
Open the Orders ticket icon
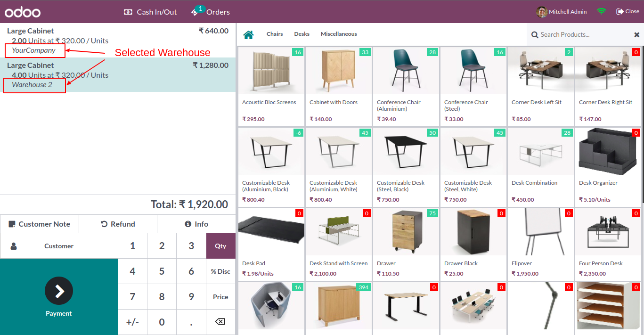[195, 12]
